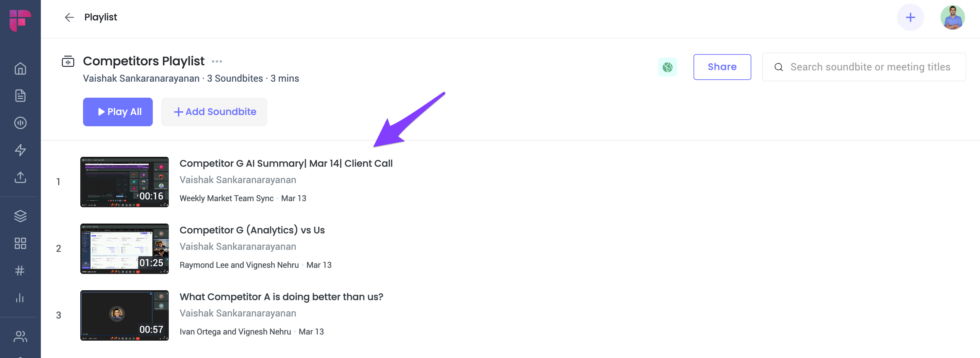Click the plus button in top bar
This screenshot has width=980, height=358.
pos(910,17)
